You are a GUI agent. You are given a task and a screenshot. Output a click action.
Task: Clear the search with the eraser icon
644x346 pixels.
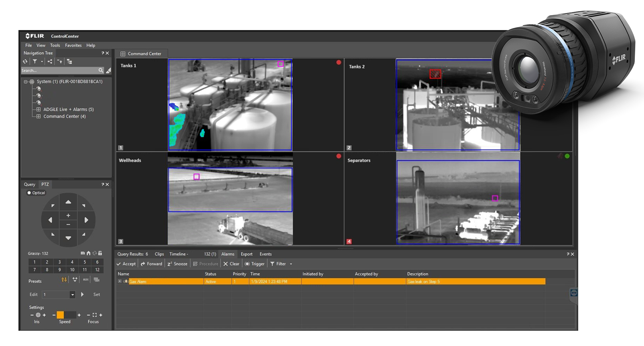tap(108, 71)
